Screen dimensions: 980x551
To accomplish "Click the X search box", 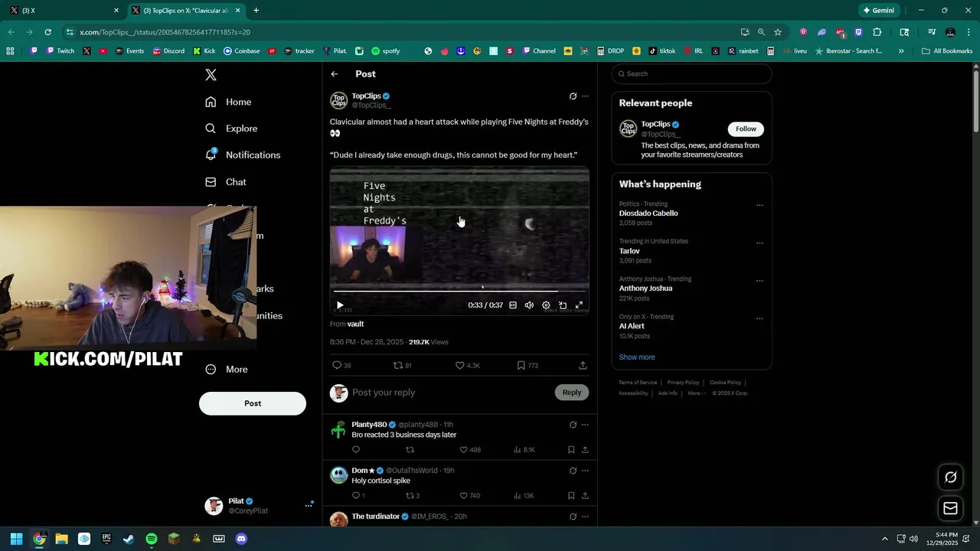I will pos(691,74).
